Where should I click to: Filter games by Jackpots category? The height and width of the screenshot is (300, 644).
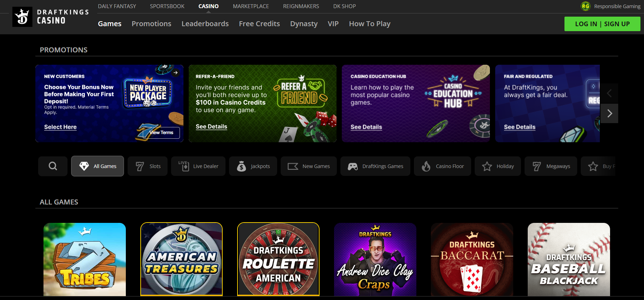[253, 166]
